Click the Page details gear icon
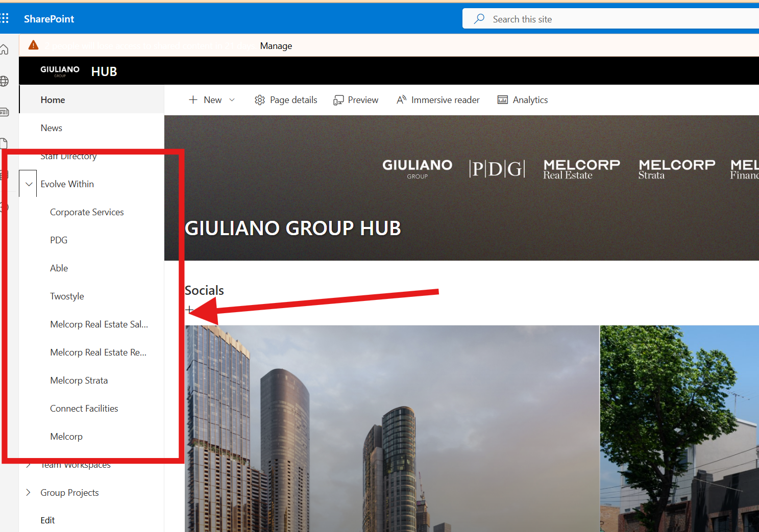The height and width of the screenshot is (532, 759). [260, 100]
